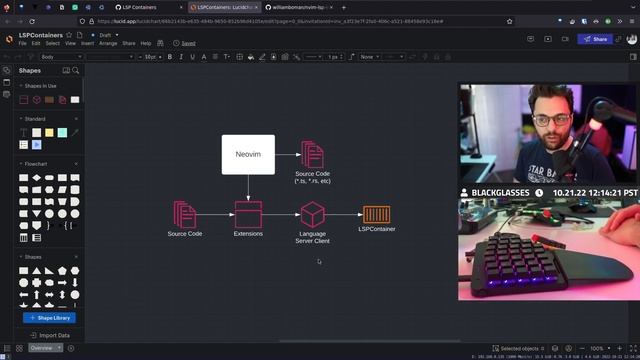Viewport: 640px width, 360px height.
Task: Select the text shape in Standard
Action: point(24,133)
